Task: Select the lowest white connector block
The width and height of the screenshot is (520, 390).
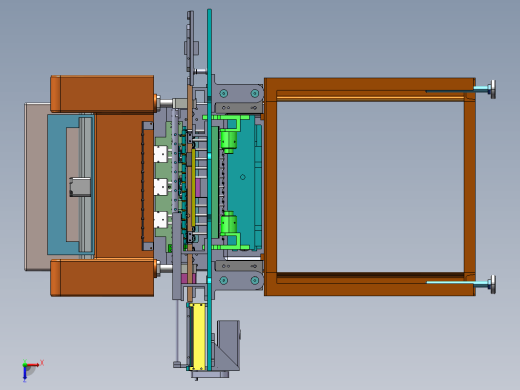Action: click(x=160, y=220)
